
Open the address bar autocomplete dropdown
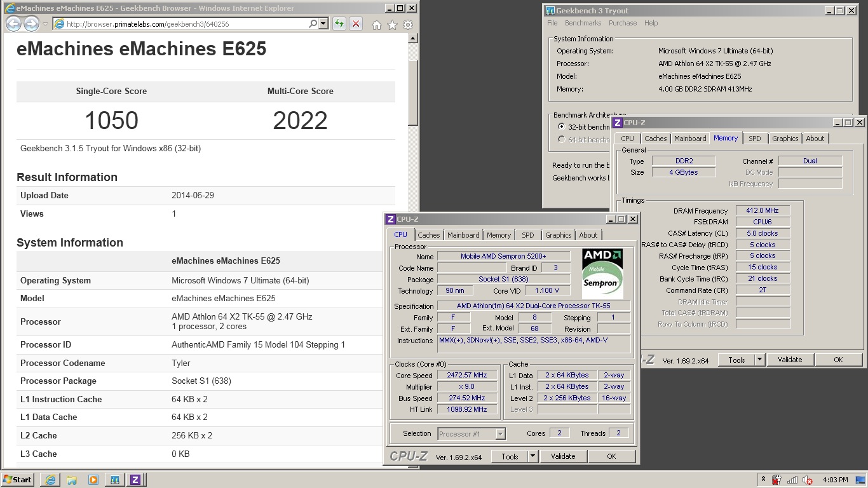click(323, 24)
